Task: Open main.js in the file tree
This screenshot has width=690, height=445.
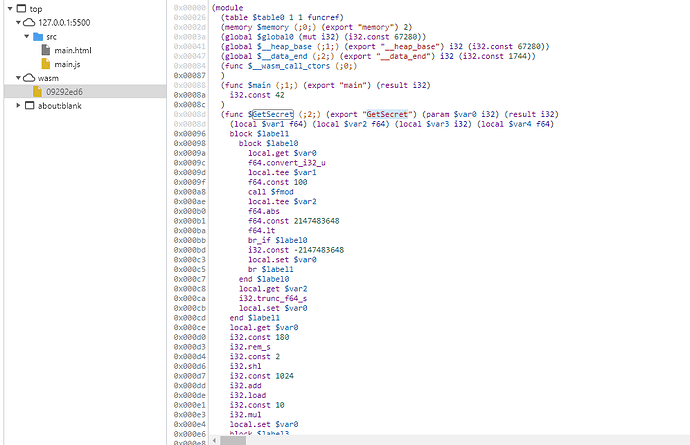Action: click(x=67, y=64)
